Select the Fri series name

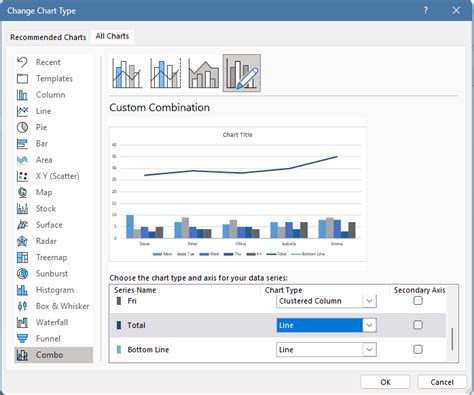coord(132,301)
